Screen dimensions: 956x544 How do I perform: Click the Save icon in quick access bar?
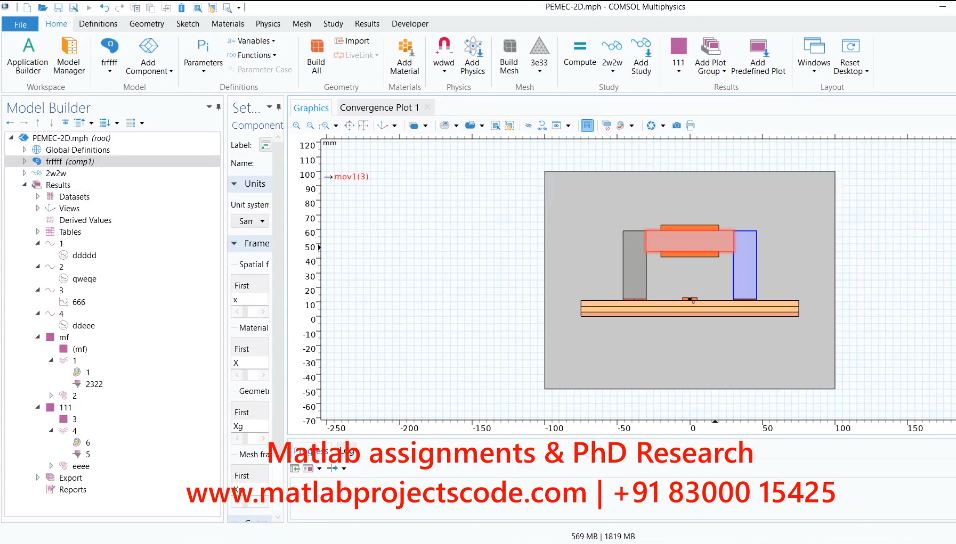[x=58, y=7]
